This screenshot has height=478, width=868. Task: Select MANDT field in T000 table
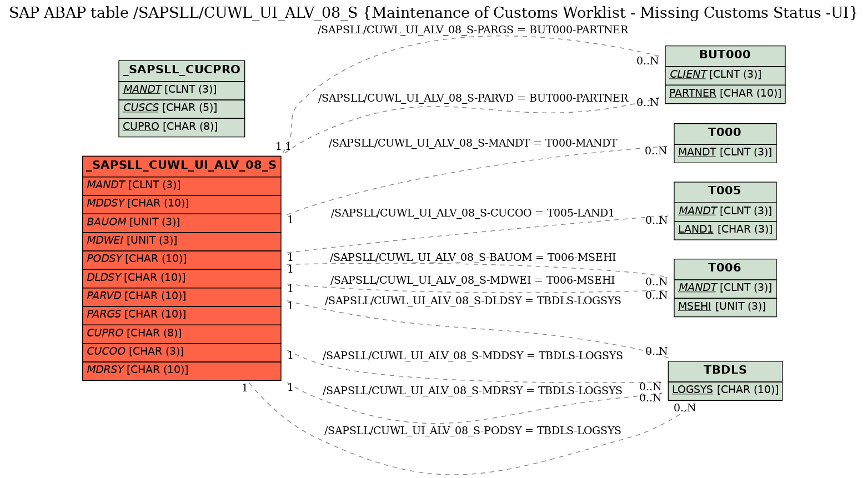pos(725,153)
